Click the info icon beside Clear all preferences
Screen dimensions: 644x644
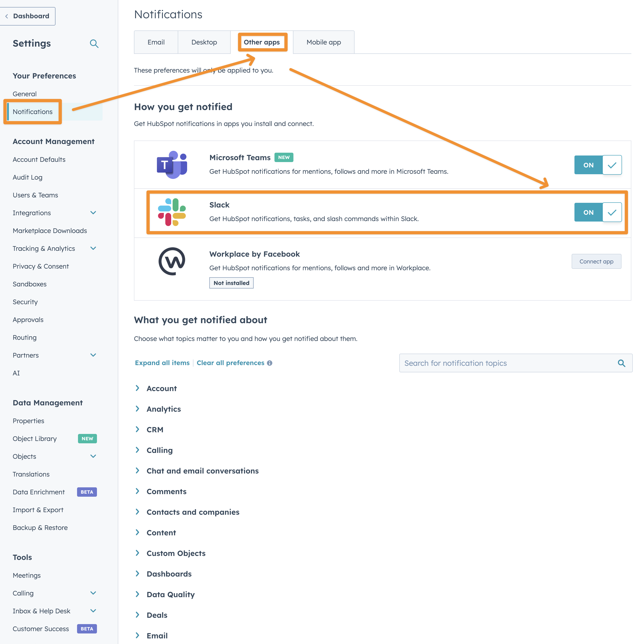[270, 363]
